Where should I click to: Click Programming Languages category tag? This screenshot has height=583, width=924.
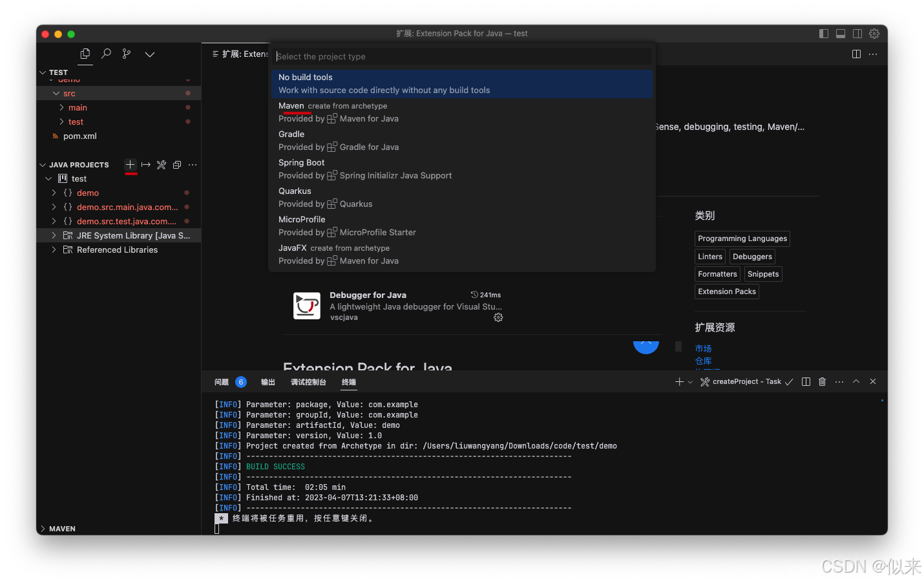pos(742,238)
